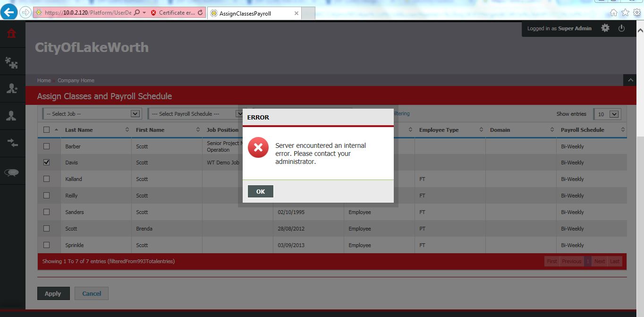The width and height of the screenshot is (644, 317).
Task: Expand the Select Payroll Schedule dropdown
Action: (x=196, y=114)
